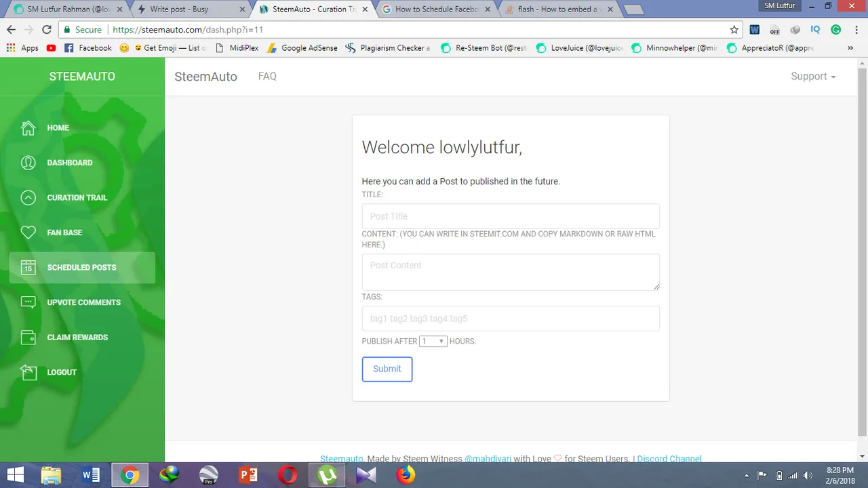Open Visual Studio from taskbar

366,475
